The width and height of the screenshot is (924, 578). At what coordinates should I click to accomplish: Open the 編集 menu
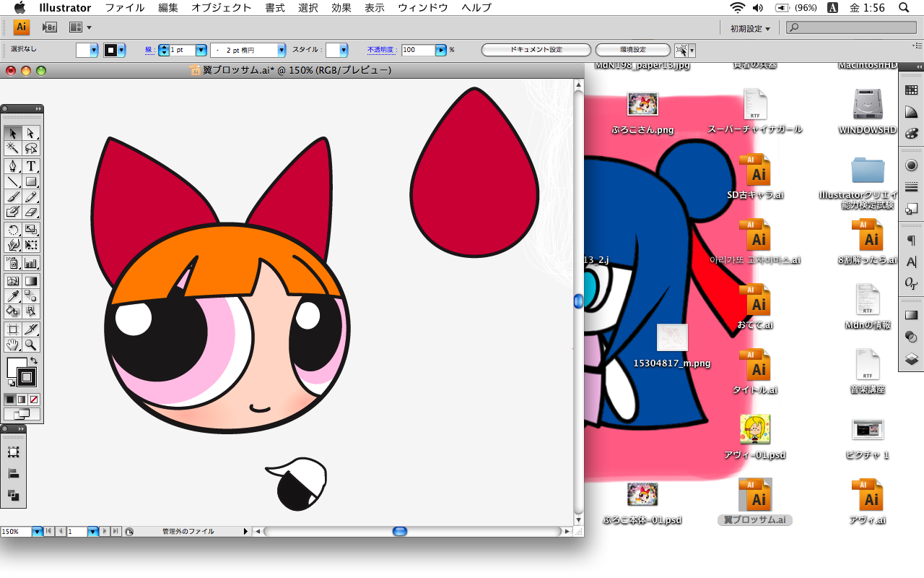pos(167,8)
